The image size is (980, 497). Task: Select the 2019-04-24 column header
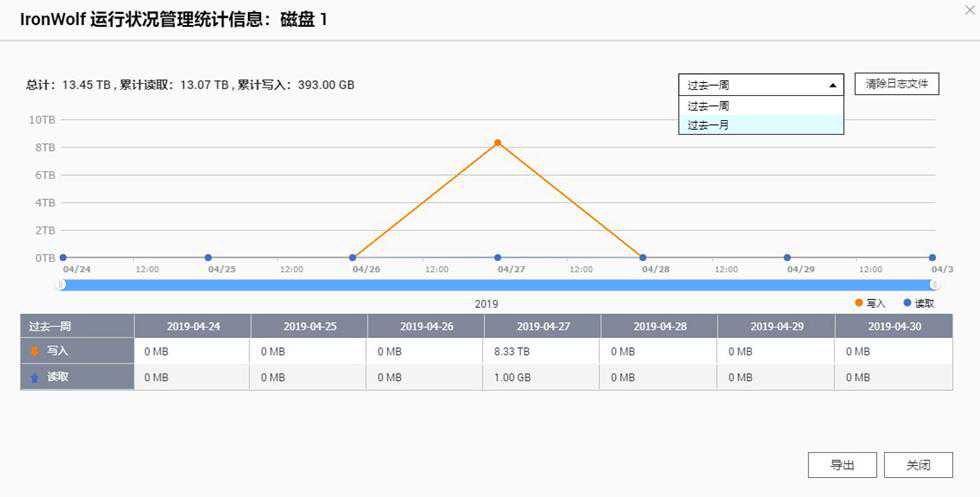(x=192, y=326)
